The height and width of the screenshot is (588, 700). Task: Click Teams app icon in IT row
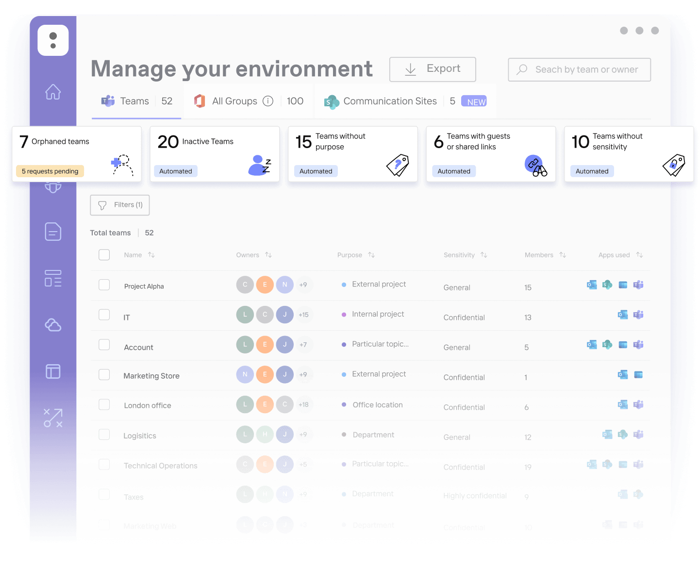pos(638,315)
